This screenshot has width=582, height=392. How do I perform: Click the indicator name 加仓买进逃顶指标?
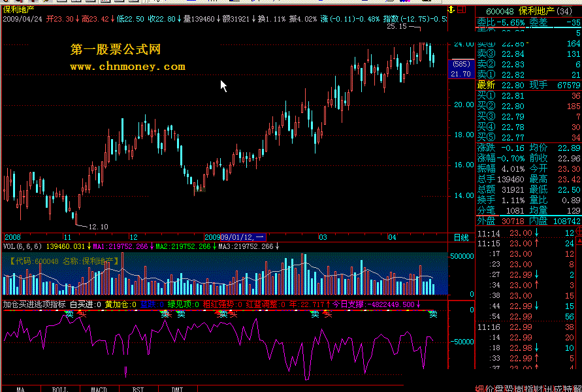[34, 304]
